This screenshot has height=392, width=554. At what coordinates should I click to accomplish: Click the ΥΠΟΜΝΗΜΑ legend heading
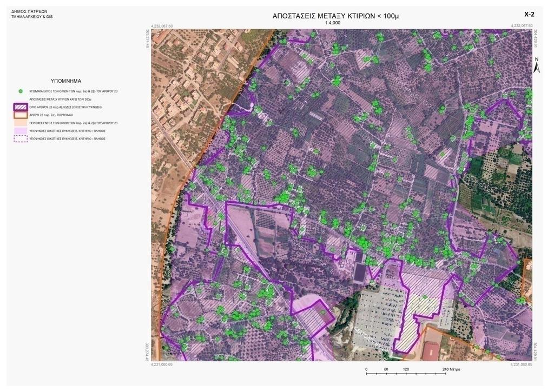(66, 81)
